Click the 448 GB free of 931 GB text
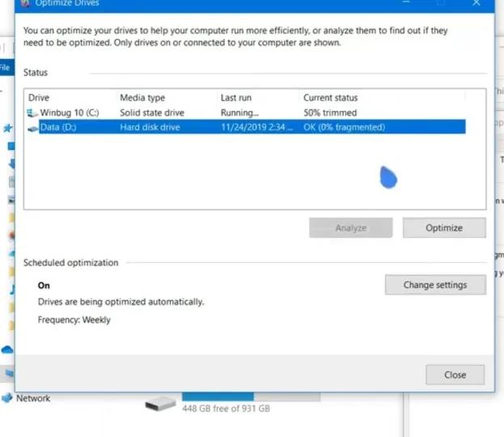 226,409
